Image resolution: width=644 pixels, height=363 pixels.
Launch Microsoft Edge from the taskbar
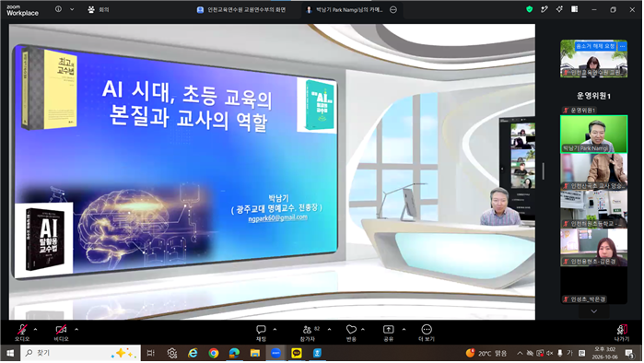[234, 353]
